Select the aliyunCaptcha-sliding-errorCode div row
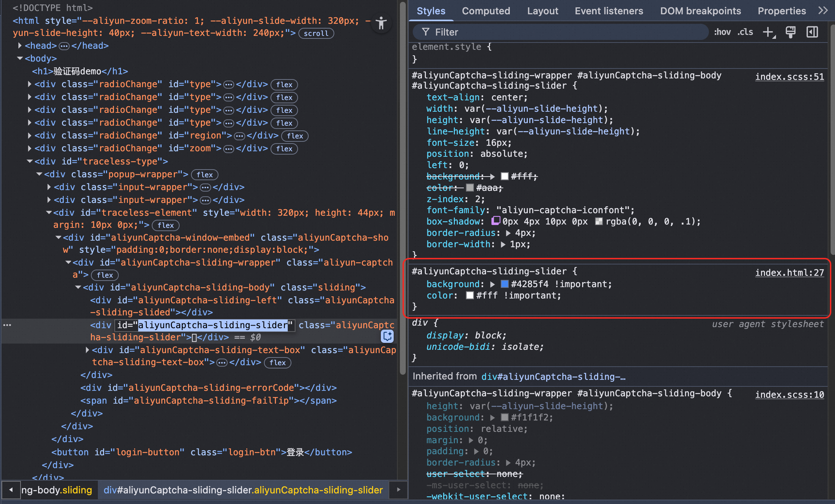 [209, 388]
